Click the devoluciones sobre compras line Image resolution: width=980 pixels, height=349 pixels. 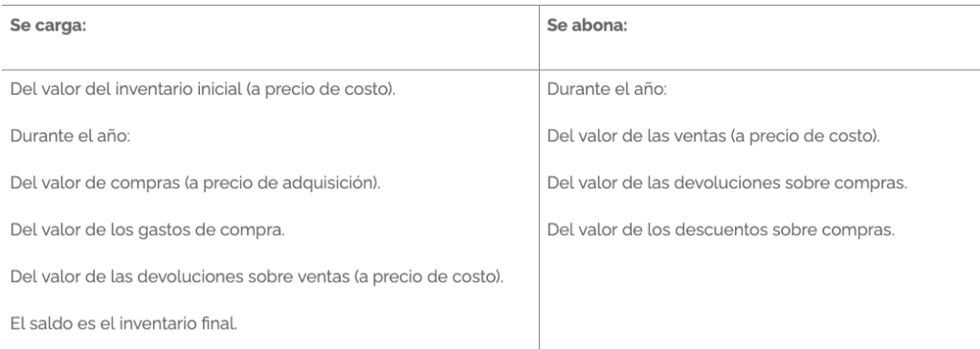tap(727, 183)
